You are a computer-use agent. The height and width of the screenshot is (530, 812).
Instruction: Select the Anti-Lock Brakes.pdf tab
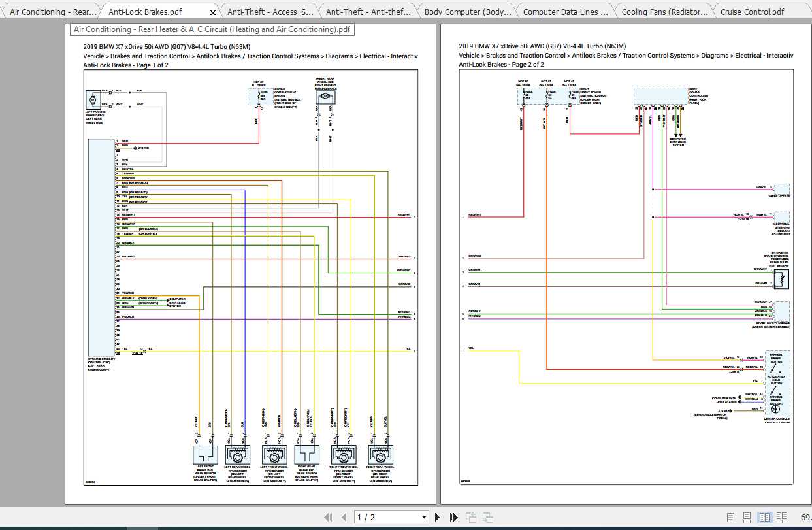click(x=145, y=12)
